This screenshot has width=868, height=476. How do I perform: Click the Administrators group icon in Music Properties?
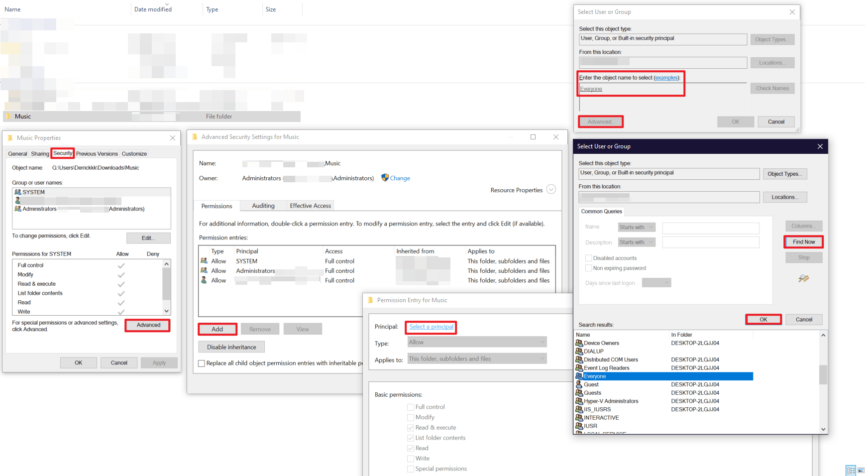pyautogui.click(x=18, y=209)
